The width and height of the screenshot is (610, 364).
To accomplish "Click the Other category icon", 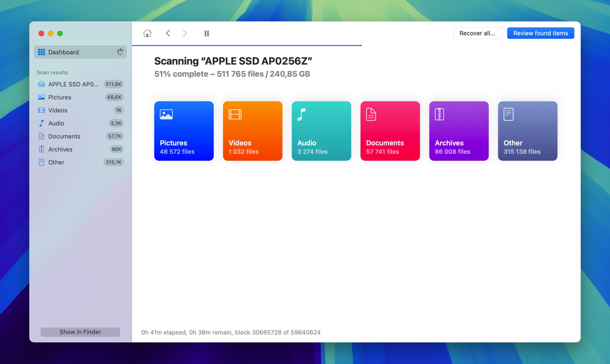I will click(x=508, y=114).
